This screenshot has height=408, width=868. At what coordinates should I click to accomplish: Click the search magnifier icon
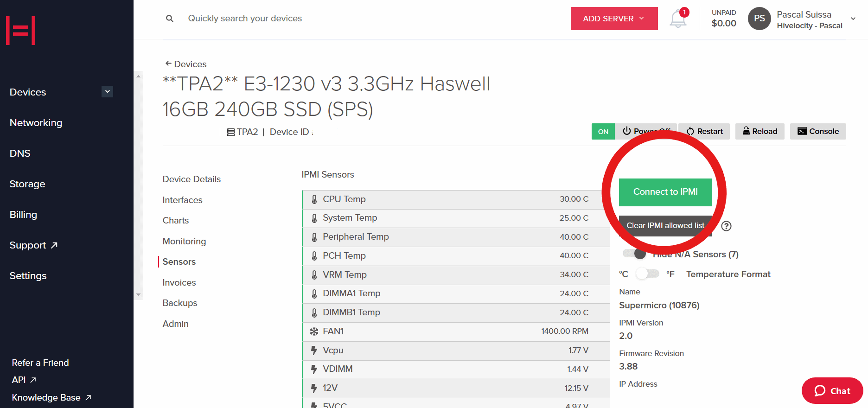click(170, 19)
